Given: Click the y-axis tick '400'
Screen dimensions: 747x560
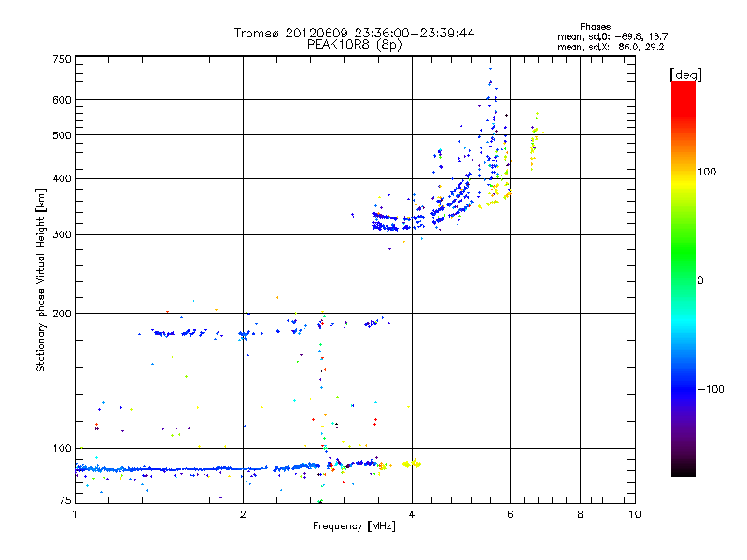Looking at the screenshot, I should (62, 178).
